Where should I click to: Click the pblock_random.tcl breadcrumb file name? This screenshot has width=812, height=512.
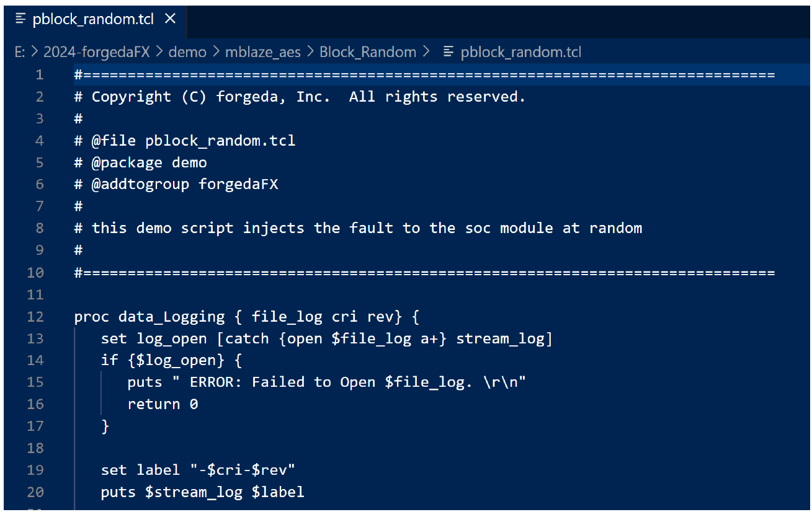521,52
